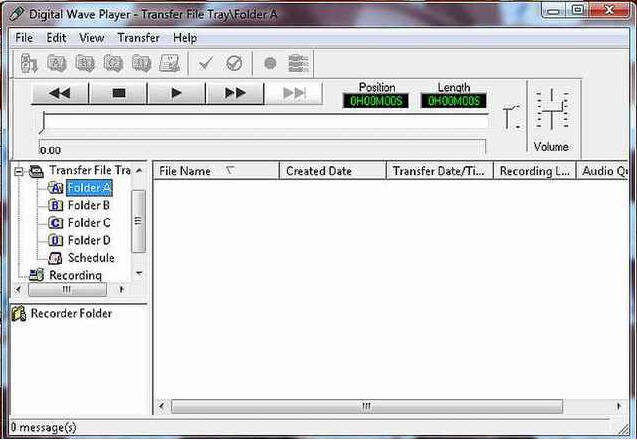The width and height of the screenshot is (637, 440).
Task: Click the Transfer File Tray icon
Action: [37, 171]
